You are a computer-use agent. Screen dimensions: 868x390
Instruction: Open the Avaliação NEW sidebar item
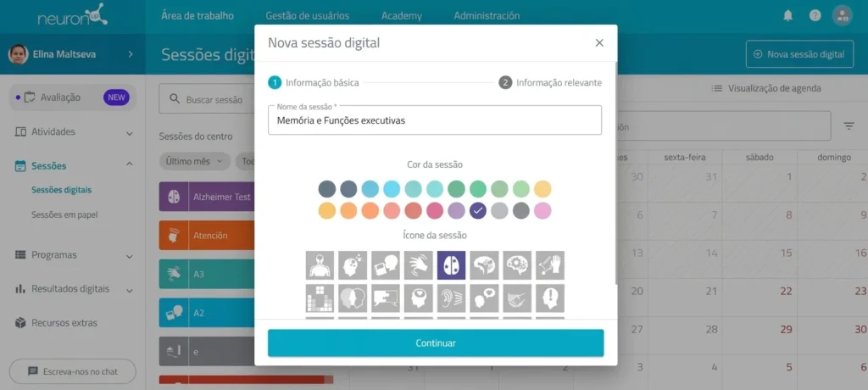[x=73, y=97]
